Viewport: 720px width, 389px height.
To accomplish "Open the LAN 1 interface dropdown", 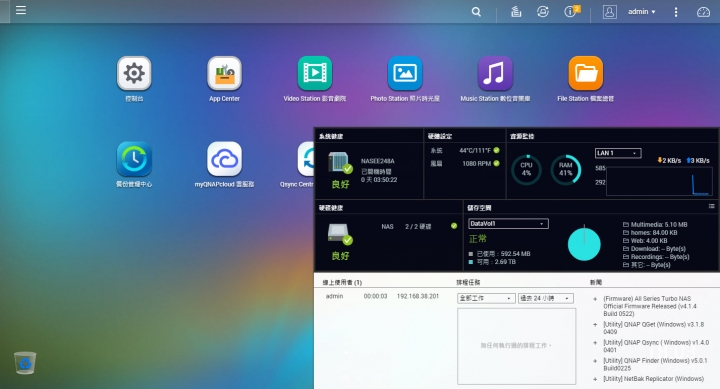I will point(618,153).
